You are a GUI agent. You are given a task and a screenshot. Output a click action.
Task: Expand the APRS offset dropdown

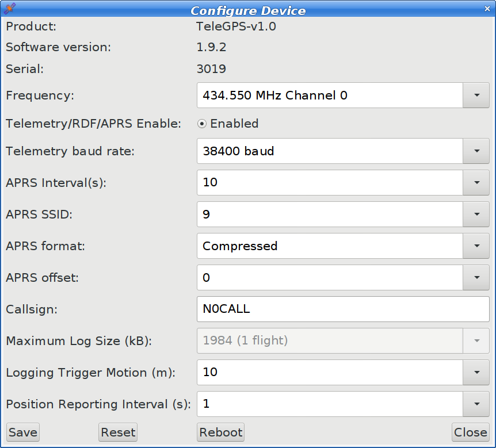[476, 278]
